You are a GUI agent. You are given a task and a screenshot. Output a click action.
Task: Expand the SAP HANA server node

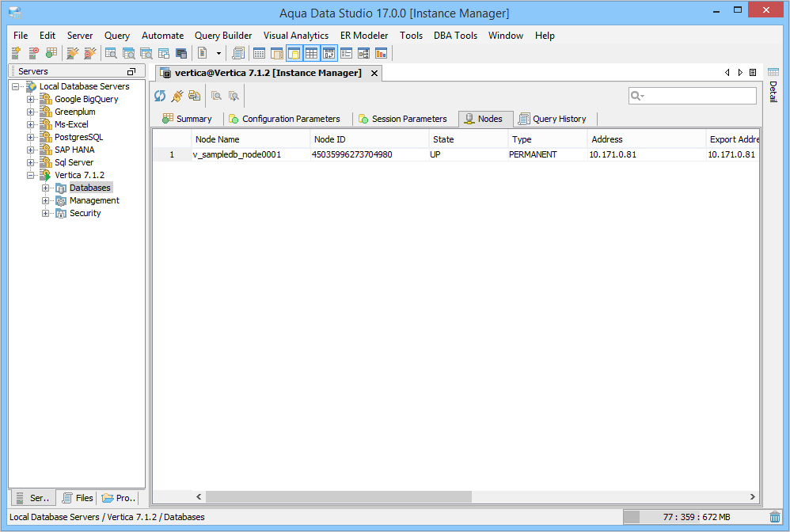point(30,150)
